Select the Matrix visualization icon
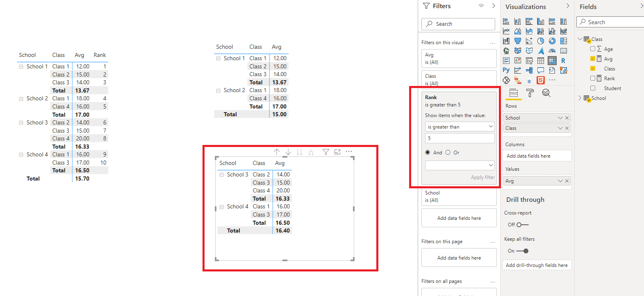The image size is (644, 296). (552, 61)
